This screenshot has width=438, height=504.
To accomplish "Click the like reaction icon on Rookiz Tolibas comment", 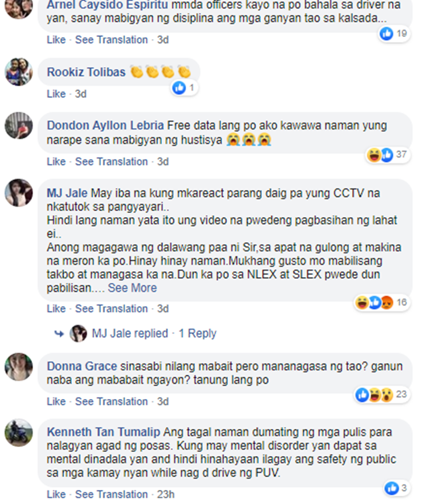I will (x=179, y=87).
